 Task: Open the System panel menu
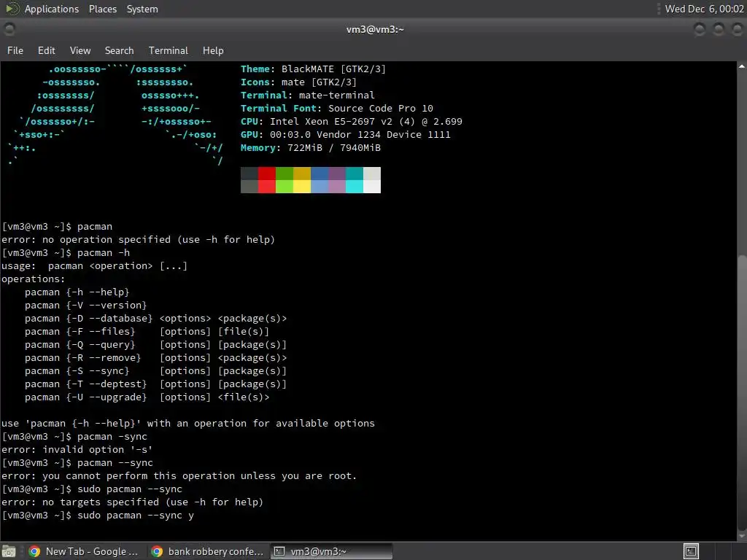pos(142,9)
